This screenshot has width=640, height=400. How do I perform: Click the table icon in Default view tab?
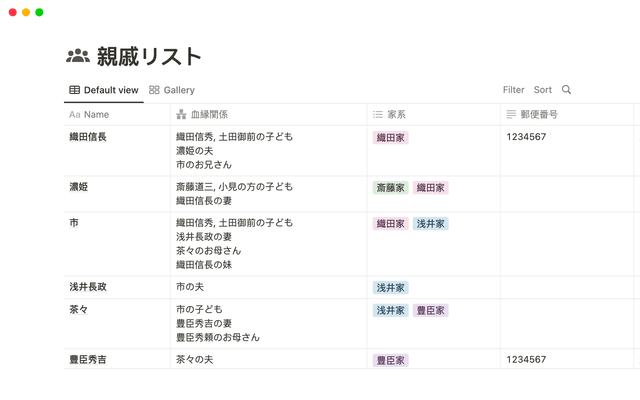click(74, 90)
